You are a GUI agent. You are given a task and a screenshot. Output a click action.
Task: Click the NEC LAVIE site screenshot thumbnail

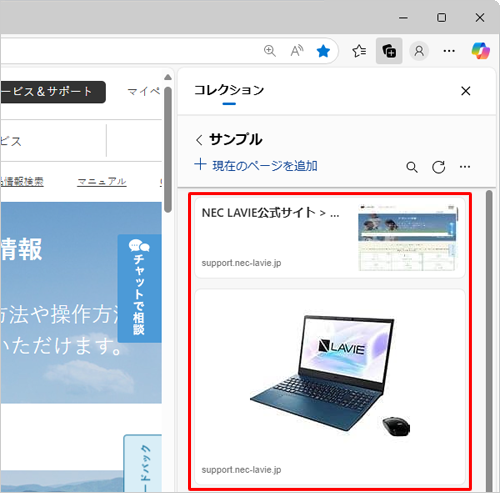[408, 238]
